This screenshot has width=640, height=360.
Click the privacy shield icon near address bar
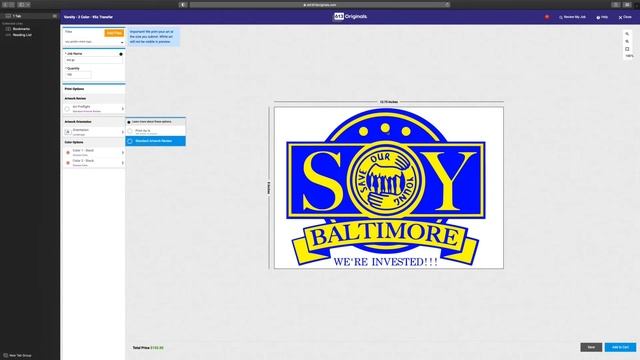tap(183, 5)
